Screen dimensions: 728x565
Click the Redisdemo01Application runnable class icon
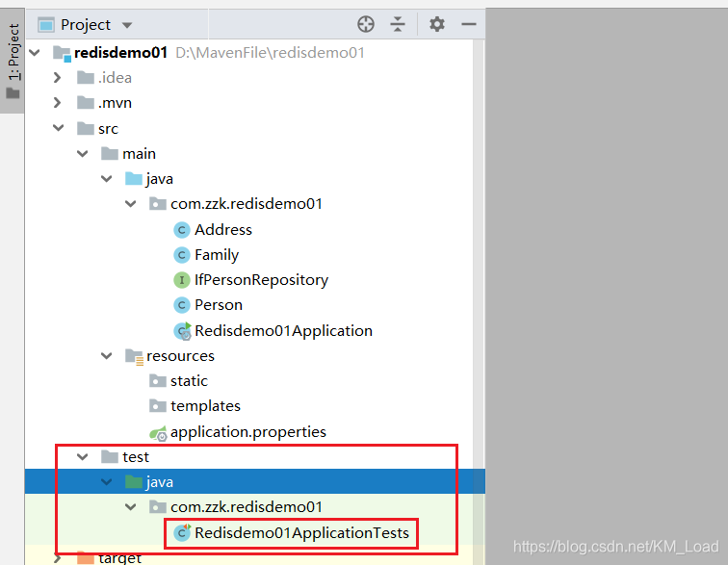[x=182, y=331]
